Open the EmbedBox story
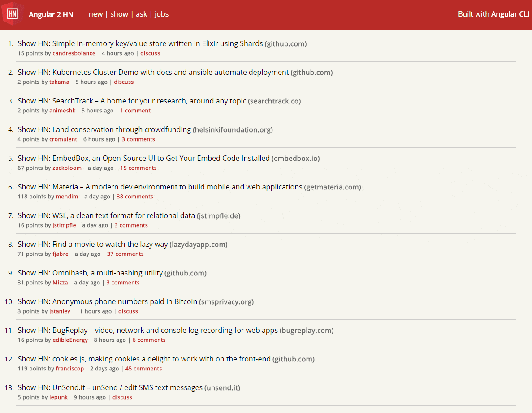This screenshot has height=413, width=532. [143, 158]
